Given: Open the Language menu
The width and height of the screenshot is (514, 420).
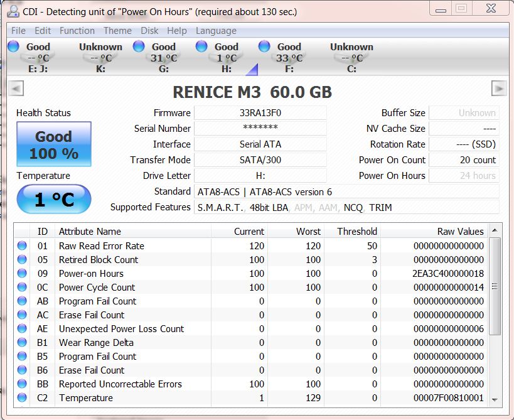Looking at the screenshot, I should pos(216,31).
